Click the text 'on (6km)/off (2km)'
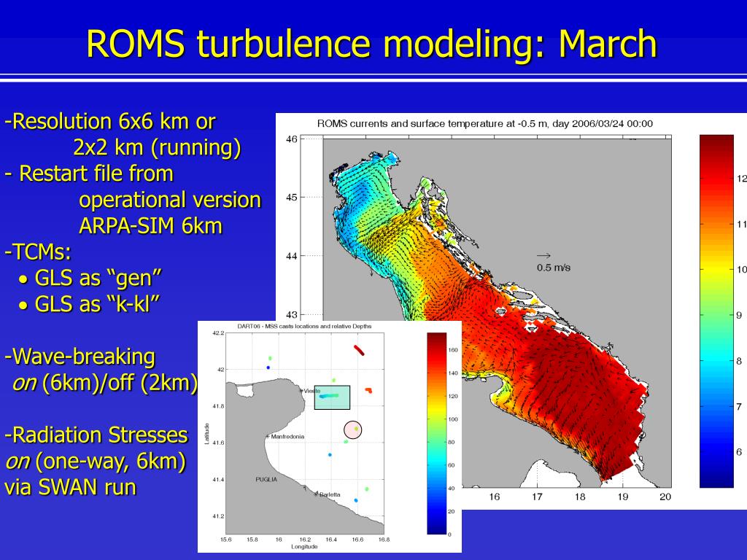The height and width of the screenshot is (560, 747). (x=105, y=382)
